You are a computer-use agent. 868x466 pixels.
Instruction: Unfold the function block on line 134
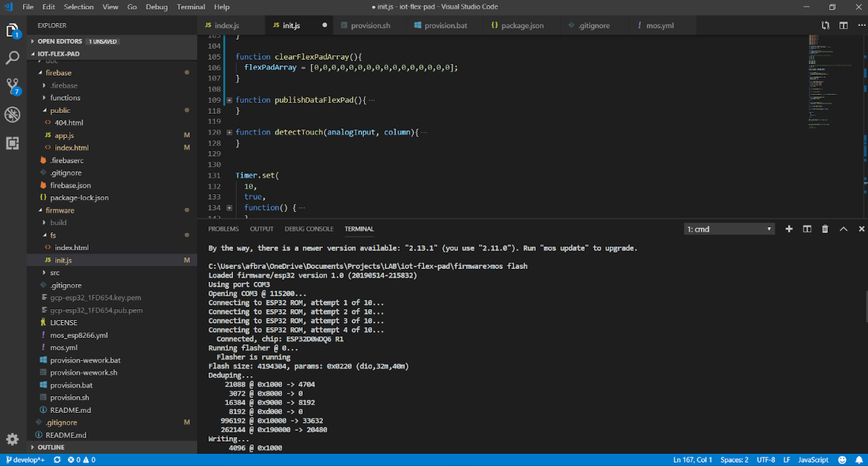pos(229,208)
